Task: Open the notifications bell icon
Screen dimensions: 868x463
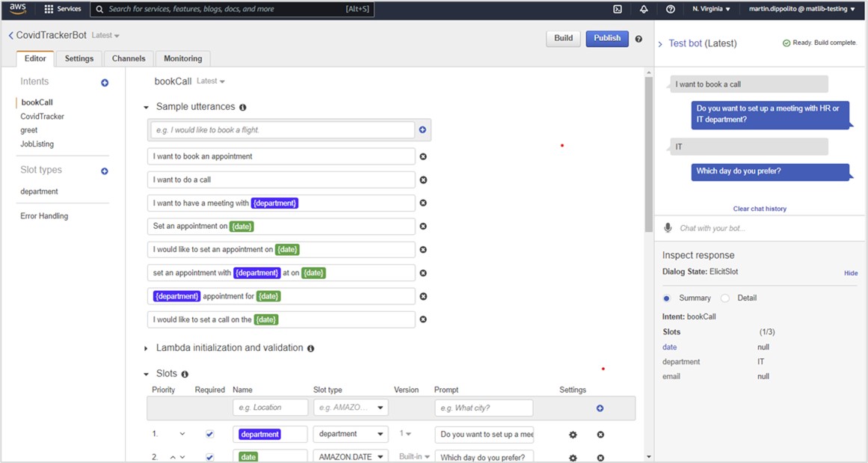Action: (644, 9)
